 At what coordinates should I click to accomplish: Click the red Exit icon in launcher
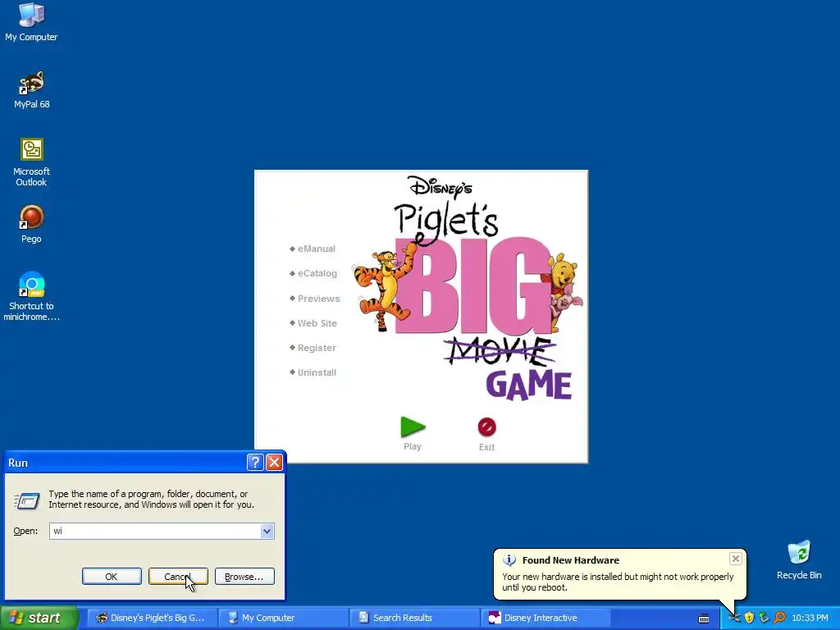point(486,427)
